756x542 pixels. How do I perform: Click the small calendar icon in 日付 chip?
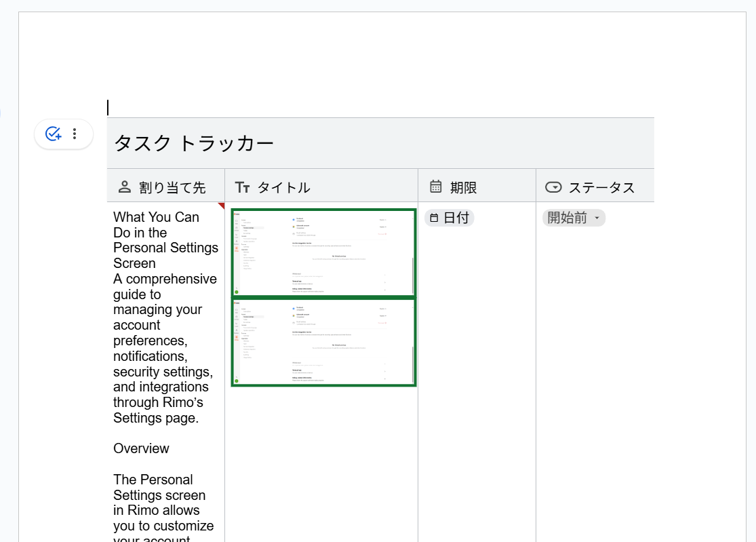click(x=434, y=218)
